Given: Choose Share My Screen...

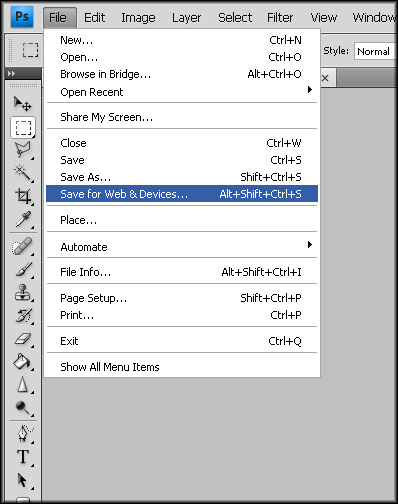Looking at the screenshot, I should (x=182, y=117).
